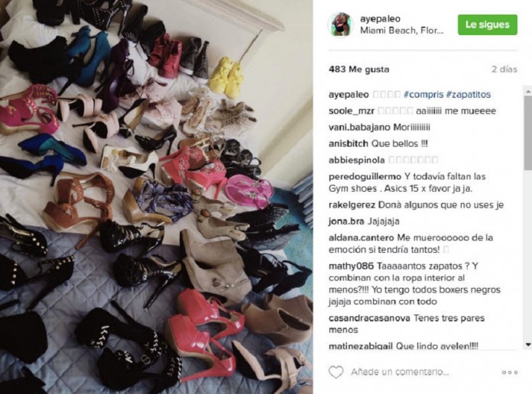Viewport: 532px width, 394px height.
Task: Open casandracasanova's profile link
Action: [369, 318]
